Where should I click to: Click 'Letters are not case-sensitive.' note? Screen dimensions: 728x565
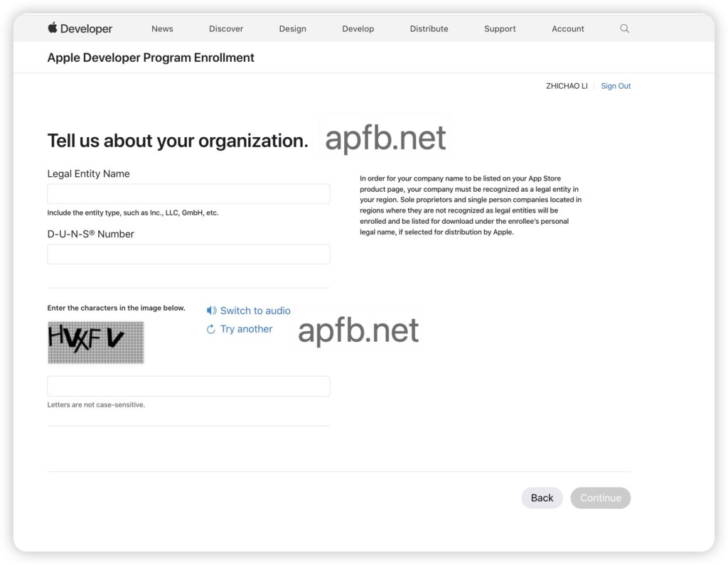pyautogui.click(x=96, y=405)
